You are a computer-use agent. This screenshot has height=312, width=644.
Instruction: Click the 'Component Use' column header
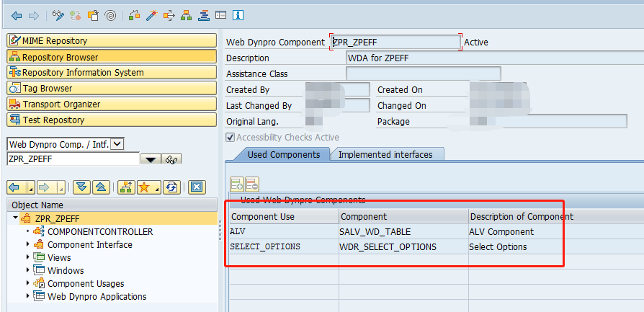click(x=284, y=216)
